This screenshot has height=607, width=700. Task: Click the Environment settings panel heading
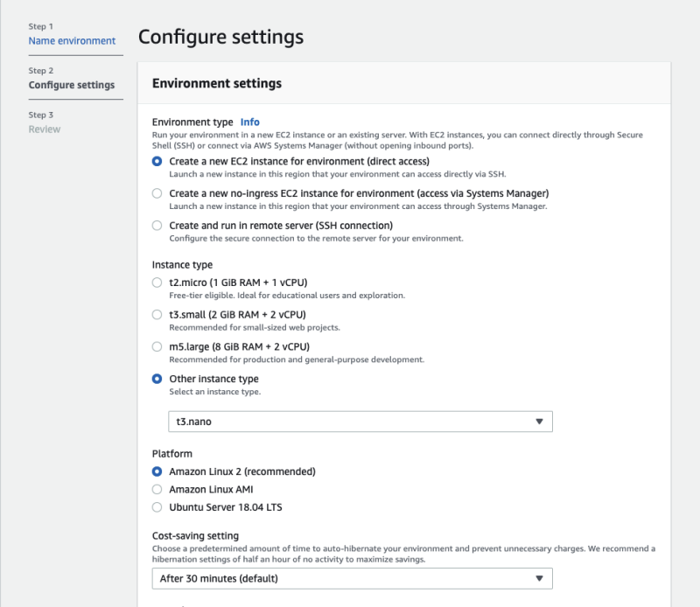click(217, 84)
